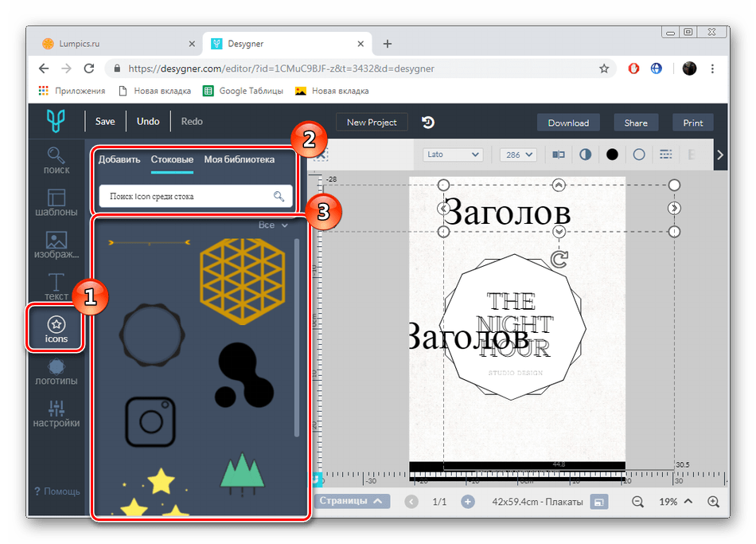Click the flip/mirror text icon
The image size is (756, 544).
559,155
